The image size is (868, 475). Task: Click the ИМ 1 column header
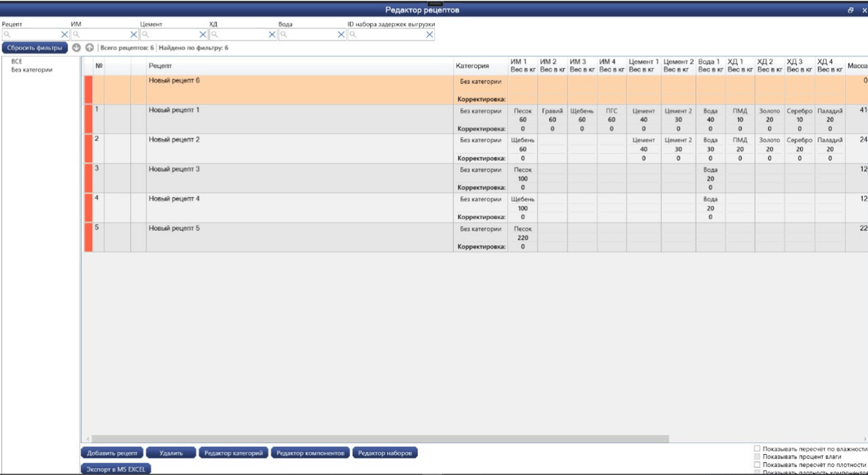coord(523,66)
